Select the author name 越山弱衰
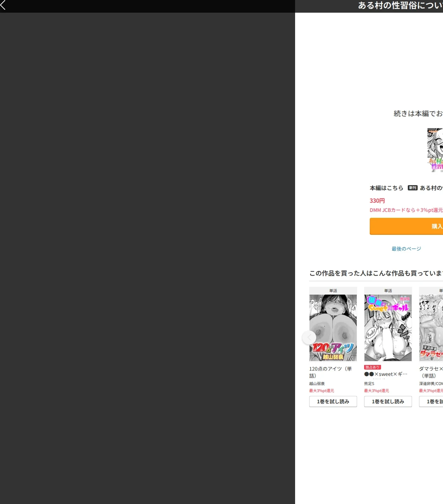The image size is (443, 504). (317, 384)
